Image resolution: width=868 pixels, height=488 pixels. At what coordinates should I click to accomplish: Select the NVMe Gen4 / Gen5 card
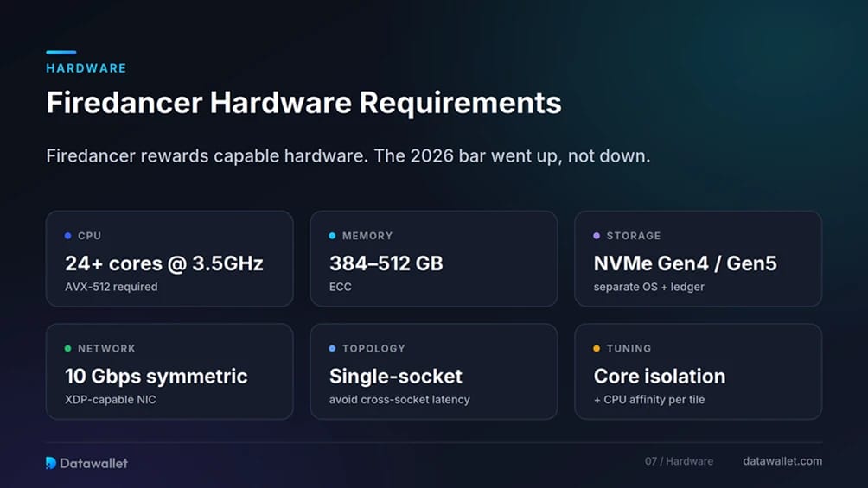[698, 258]
